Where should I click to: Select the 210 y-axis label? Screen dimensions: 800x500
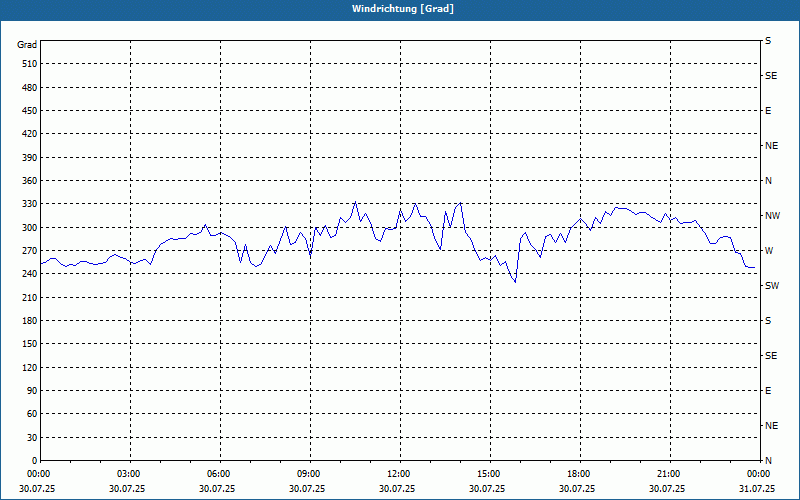click(30, 297)
